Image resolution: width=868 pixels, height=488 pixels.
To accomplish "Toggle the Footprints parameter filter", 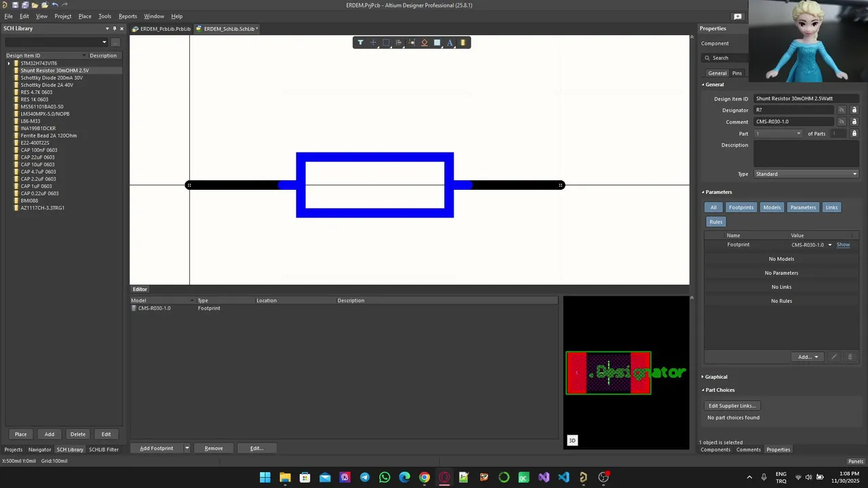I will point(741,207).
